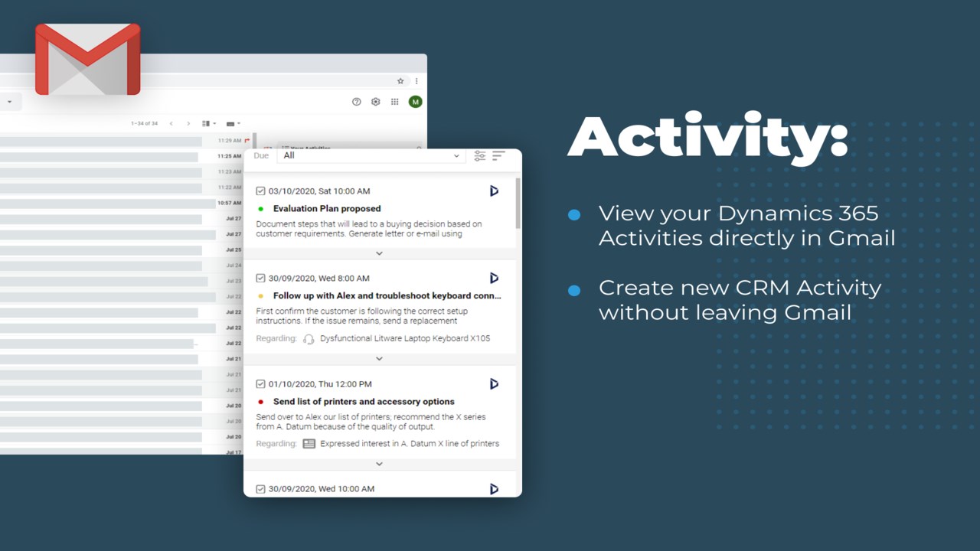Open the Gmail split pane mode dropdown
The height and width of the screenshot is (551, 980).
[208, 123]
